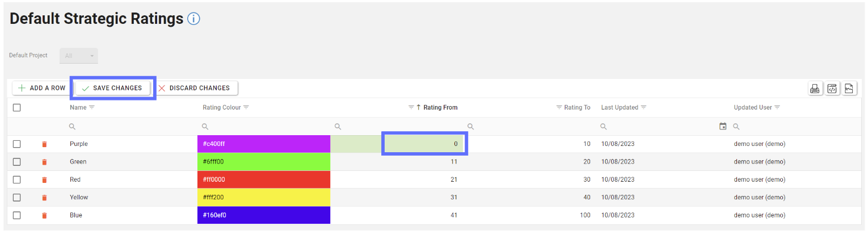This screenshot has height=234, width=868.
Task: Open Rating Colour column filter icon
Action: click(x=246, y=107)
